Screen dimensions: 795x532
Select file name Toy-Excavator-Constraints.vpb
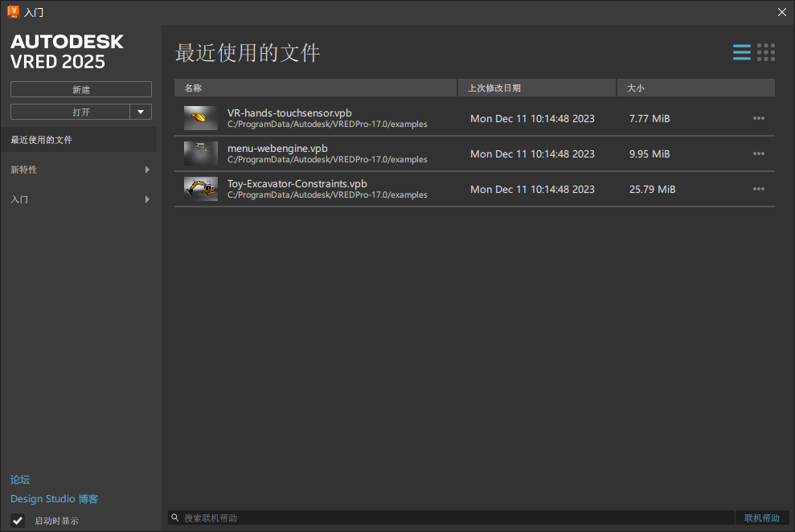click(297, 184)
